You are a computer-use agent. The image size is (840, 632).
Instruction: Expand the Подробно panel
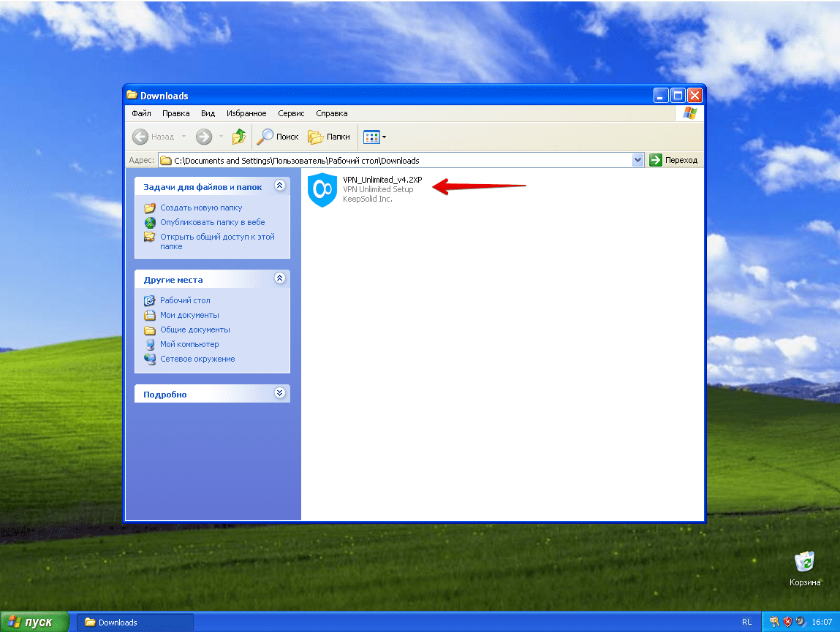tap(279, 393)
